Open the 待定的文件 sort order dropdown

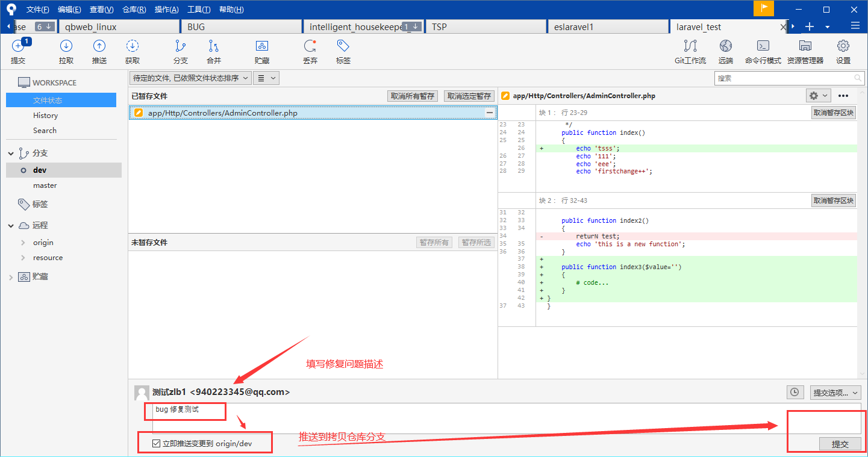tap(190, 78)
